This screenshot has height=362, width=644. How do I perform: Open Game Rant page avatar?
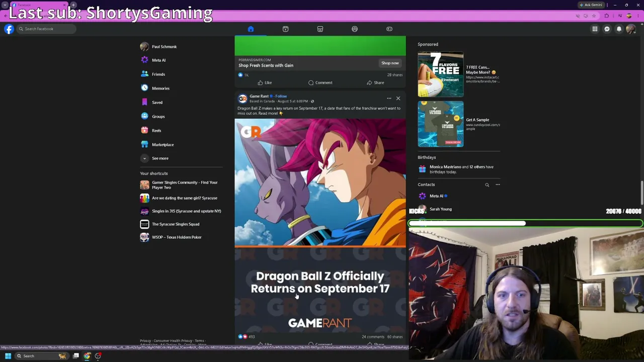[243, 98]
